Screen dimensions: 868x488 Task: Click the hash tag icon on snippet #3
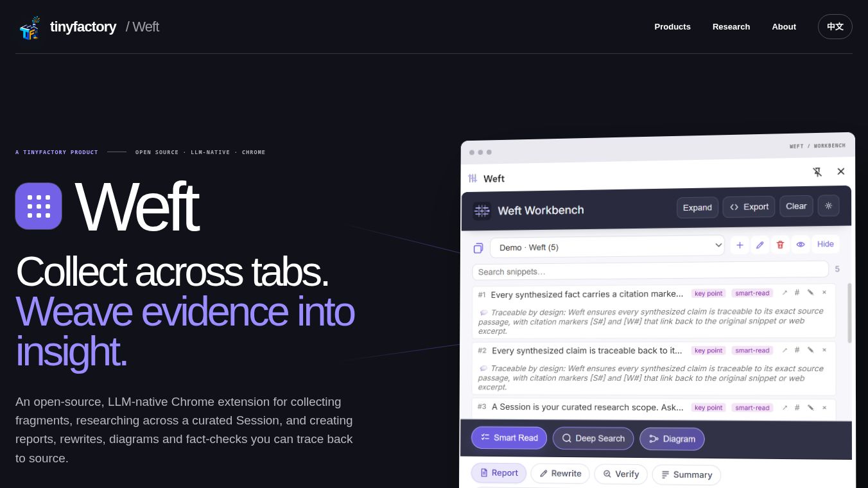coord(797,407)
